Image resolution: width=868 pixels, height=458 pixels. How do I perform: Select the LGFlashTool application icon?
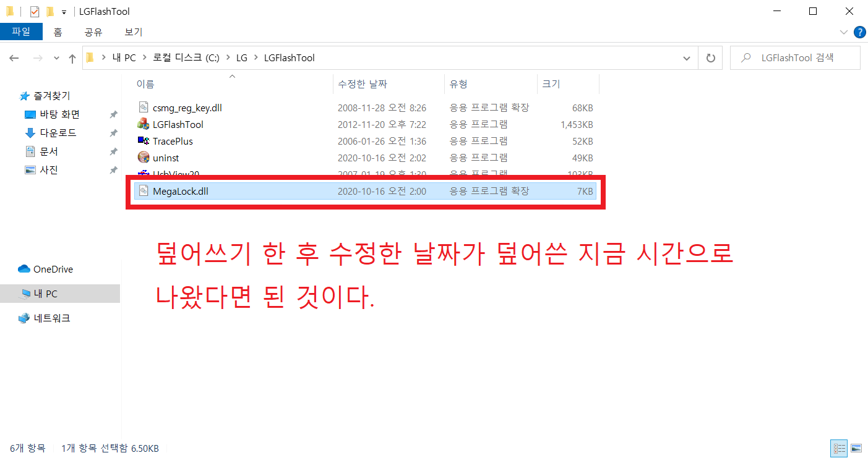coord(144,124)
